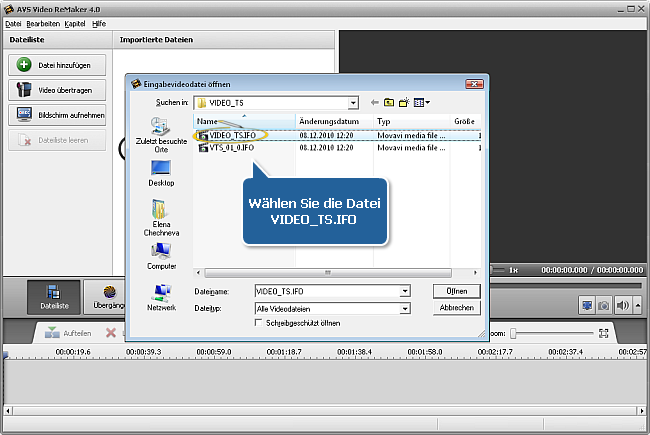Image resolution: width=650 pixels, height=435 pixels.
Task: Click the timeline marker at 00:00:59.0
Action: tap(214, 352)
